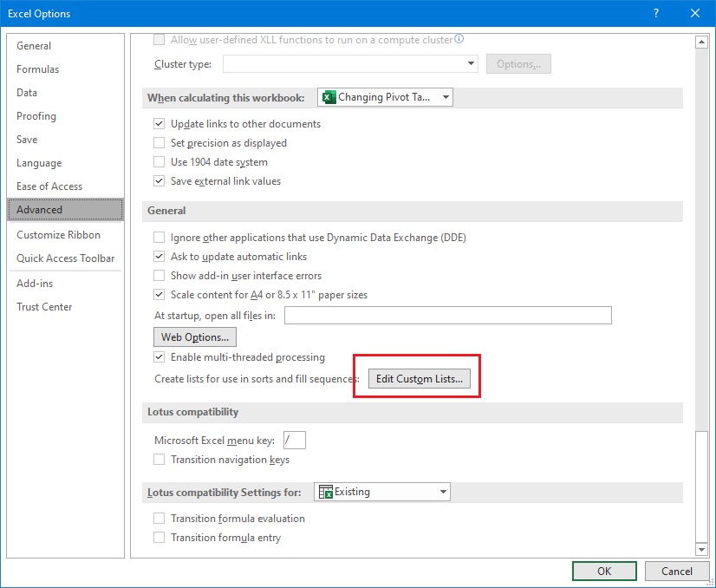Confirm with the OK button

pos(604,572)
